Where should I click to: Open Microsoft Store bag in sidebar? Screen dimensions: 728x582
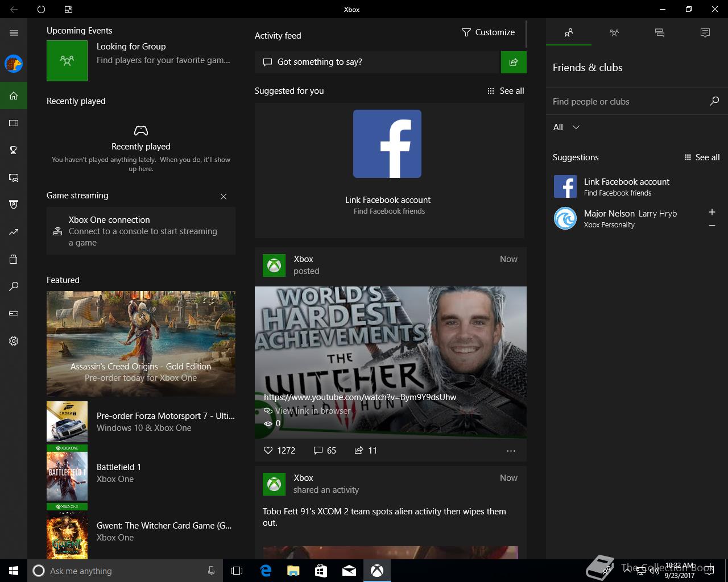coord(14,259)
